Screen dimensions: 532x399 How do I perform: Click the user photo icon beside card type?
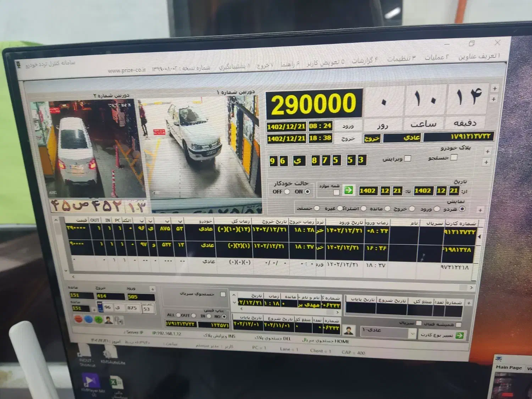tap(349, 330)
